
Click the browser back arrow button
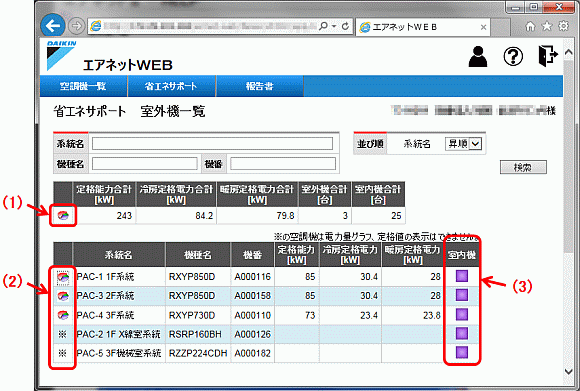(53, 26)
